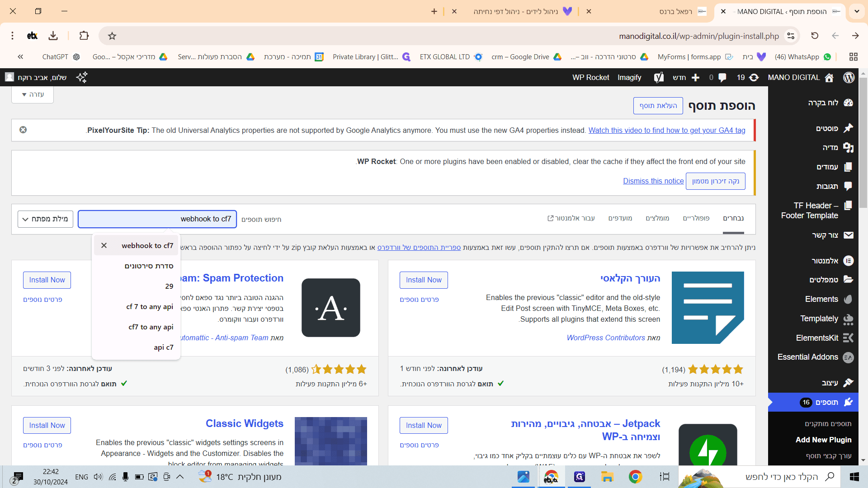Remove webhook to cf7 suggestion with X
868x488 pixels.
point(104,245)
